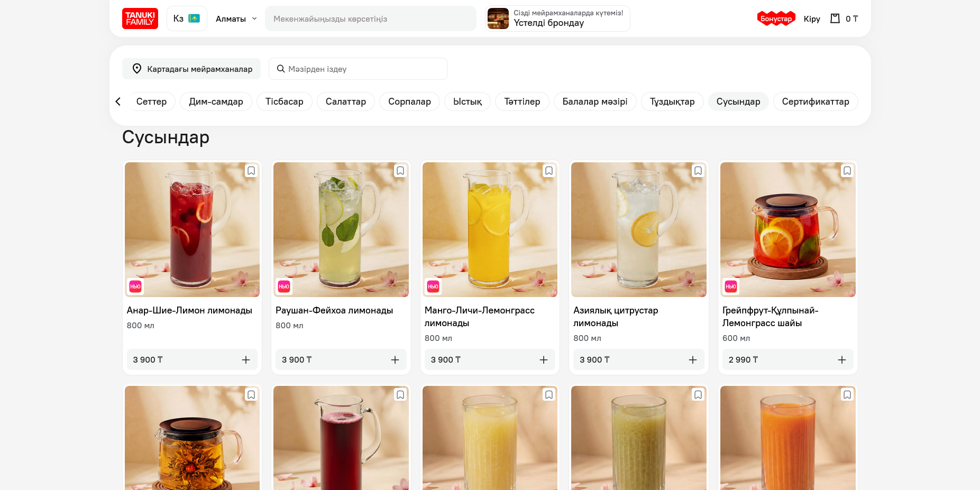Select the Сертификаттар category tab

click(x=816, y=101)
